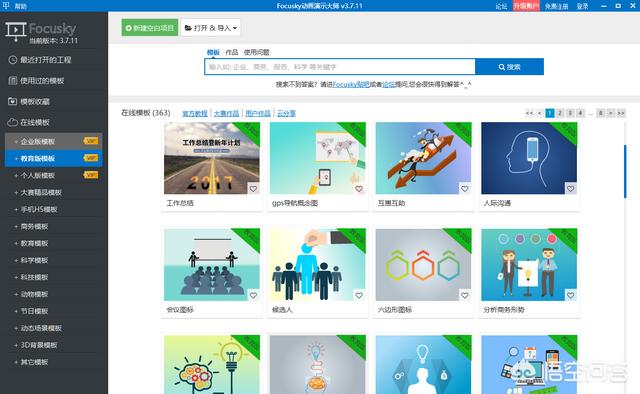Select the 动态场景模板 category
This screenshot has height=394, width=640.
[53, 328]
